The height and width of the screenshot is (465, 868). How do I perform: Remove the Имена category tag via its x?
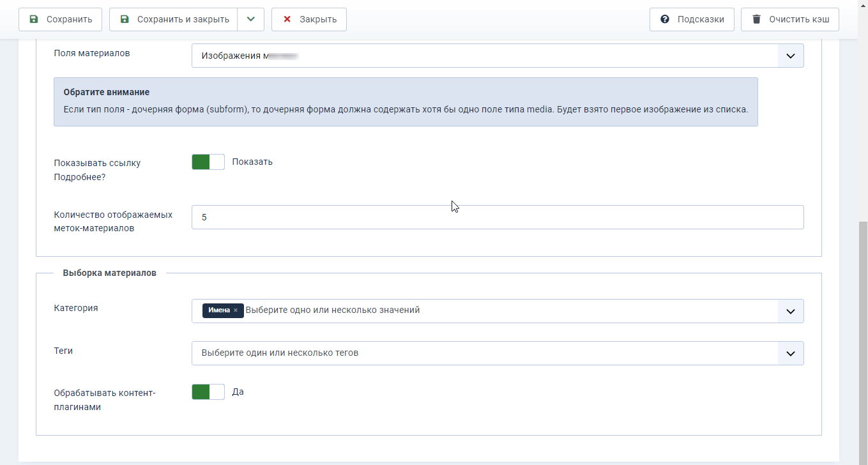pos(236,310)
